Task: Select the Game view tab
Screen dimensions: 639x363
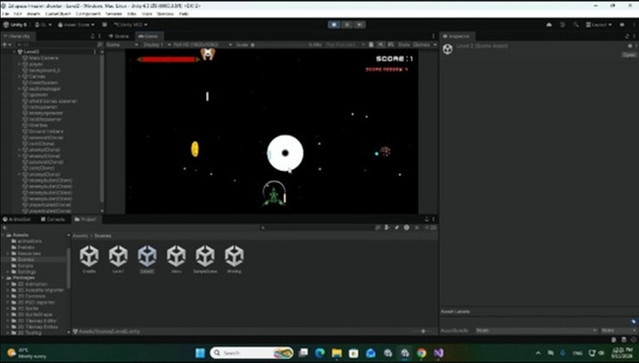Action: click(149, 36)
